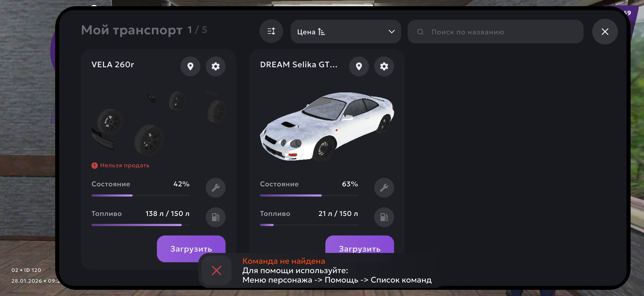Repair VELA 260r with wrench icon
This screenshot has height=296, width=644.
click(x=216, y=188)
